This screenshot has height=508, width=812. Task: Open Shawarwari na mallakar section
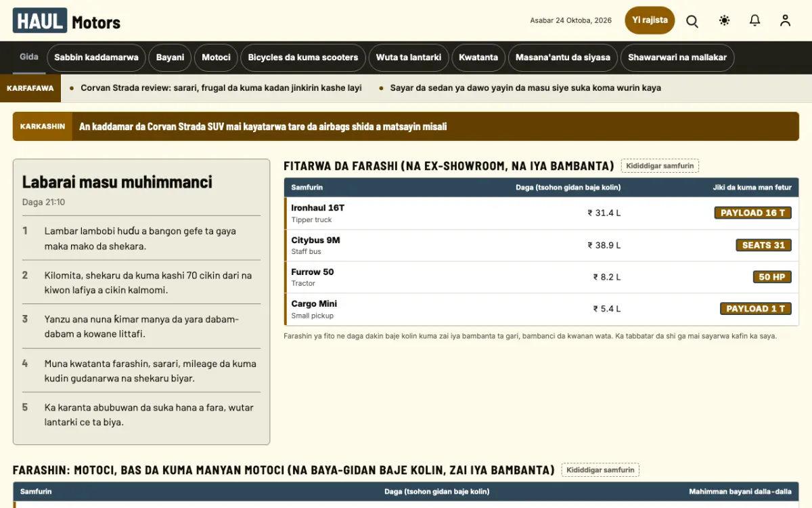[x=677, y=58]
